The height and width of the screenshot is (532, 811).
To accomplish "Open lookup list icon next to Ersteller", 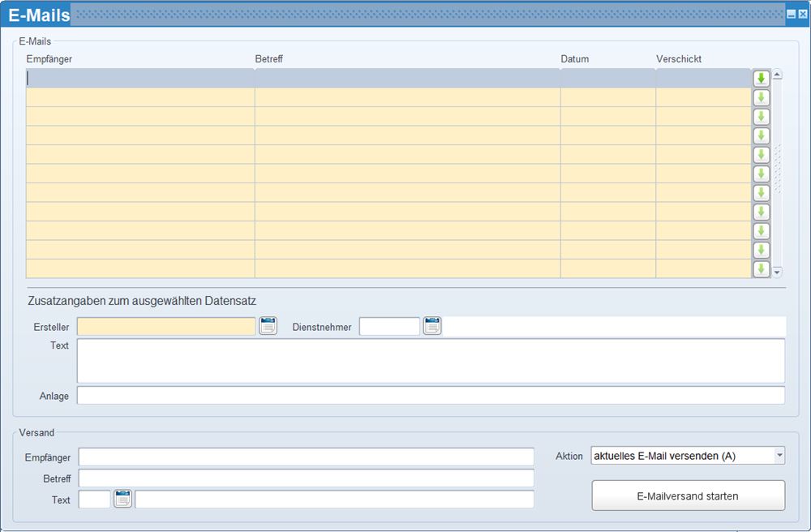I will coord(268,326).
